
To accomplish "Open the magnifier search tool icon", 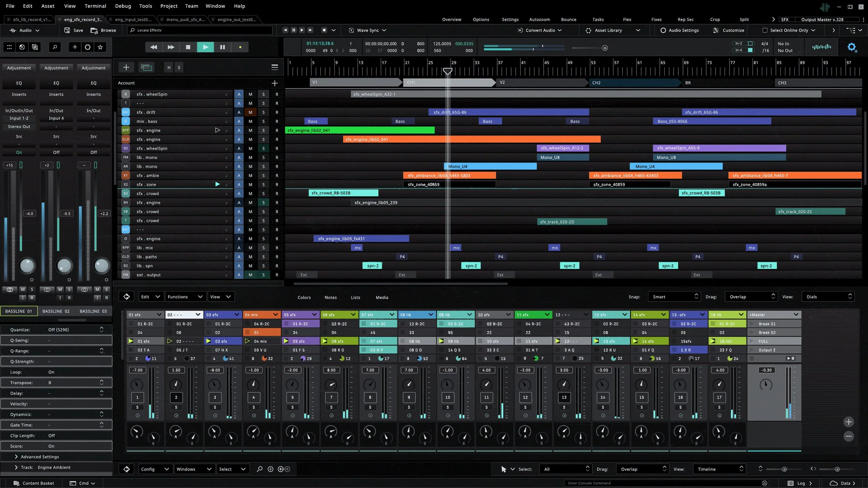I will (x=55, y=47).
